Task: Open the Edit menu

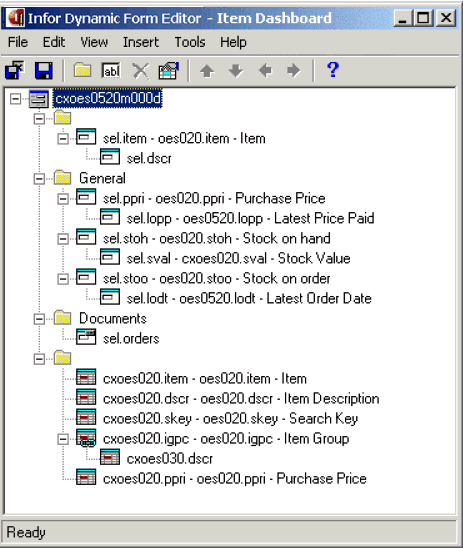Action: point(54,42)
